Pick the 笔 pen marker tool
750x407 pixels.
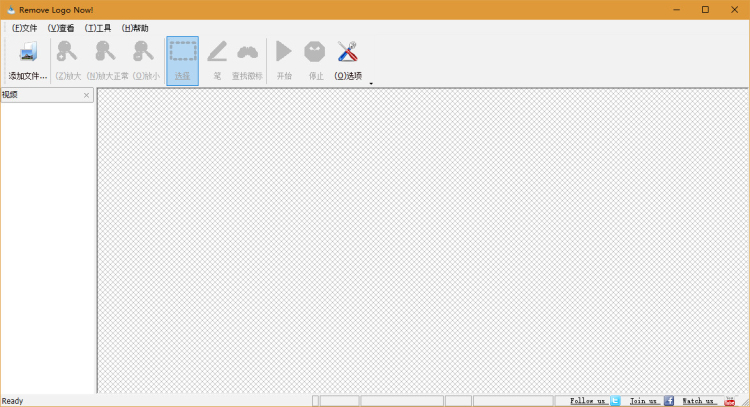[217, 53]
